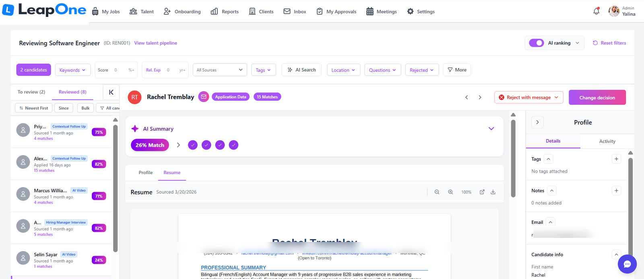Open the Questions filter dropdown

click(x=382, y=70)
